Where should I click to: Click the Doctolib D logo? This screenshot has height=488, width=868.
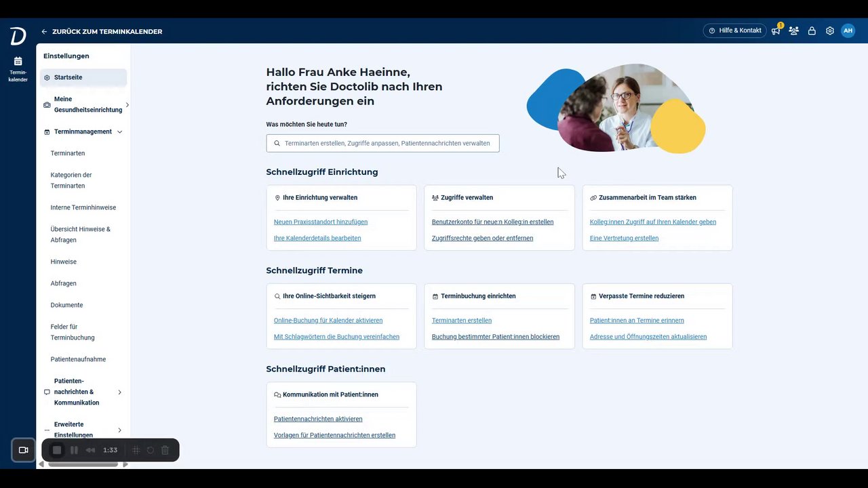(x=18, y=36)
